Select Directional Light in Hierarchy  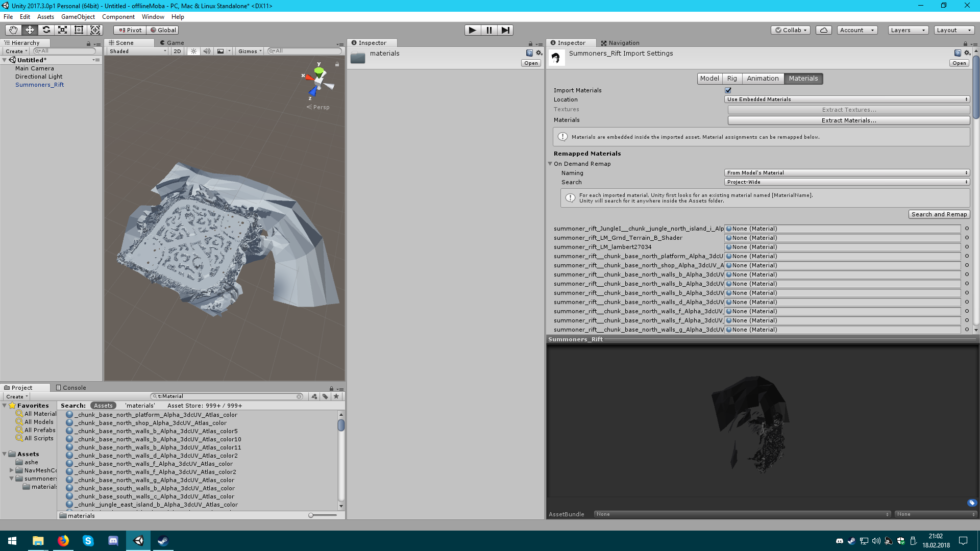point(39,77)
